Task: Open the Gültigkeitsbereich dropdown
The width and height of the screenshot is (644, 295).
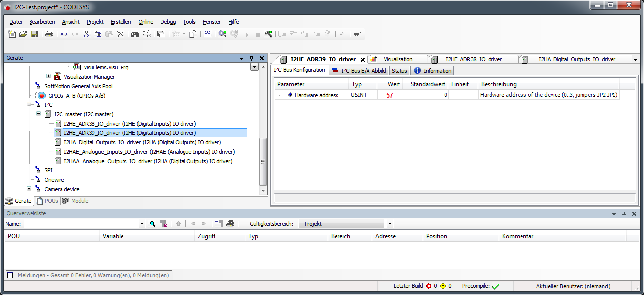Action: point(389,224)
